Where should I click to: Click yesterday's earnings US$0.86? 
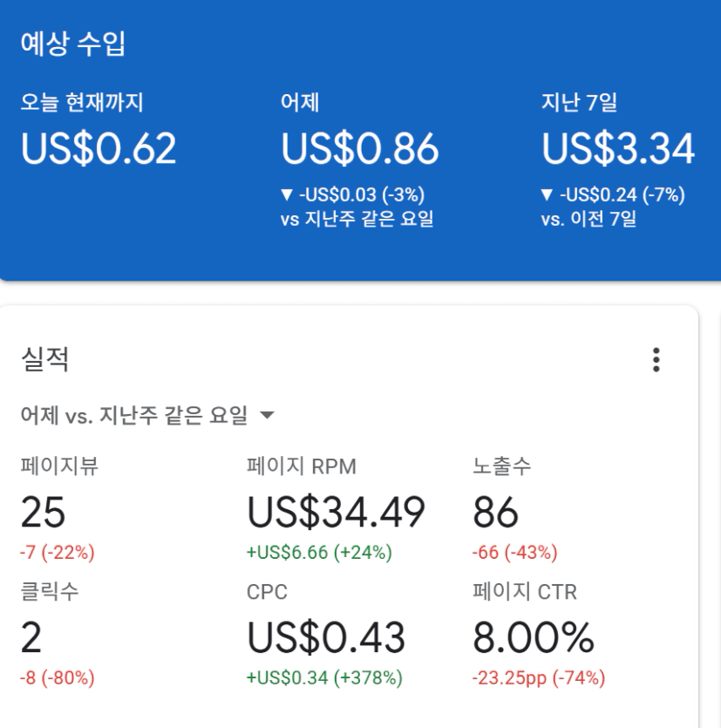coord(359,149)
